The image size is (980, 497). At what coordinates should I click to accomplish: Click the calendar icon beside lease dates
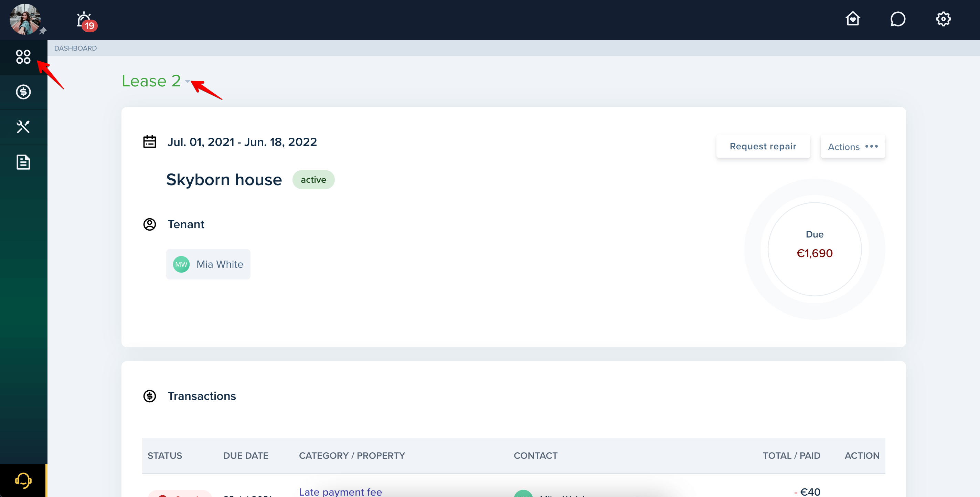[149, 141]
